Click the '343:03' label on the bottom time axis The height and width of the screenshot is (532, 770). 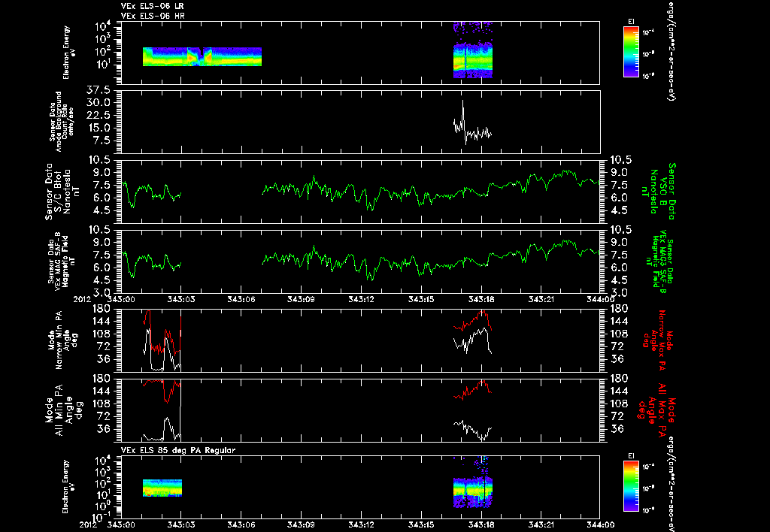coord(180,525)
